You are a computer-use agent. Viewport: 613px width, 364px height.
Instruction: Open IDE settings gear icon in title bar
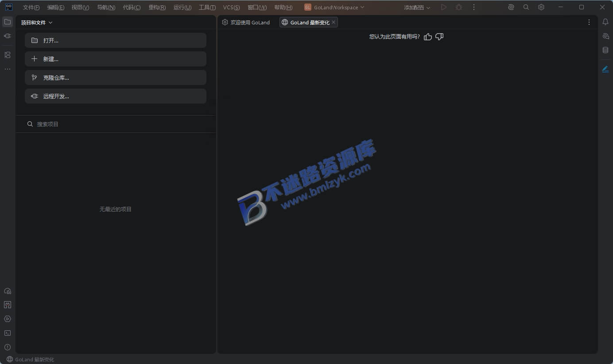click(541, 7)
